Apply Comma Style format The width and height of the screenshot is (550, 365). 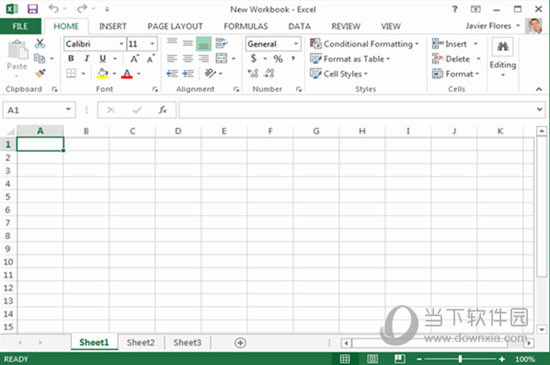pos(293,59)
